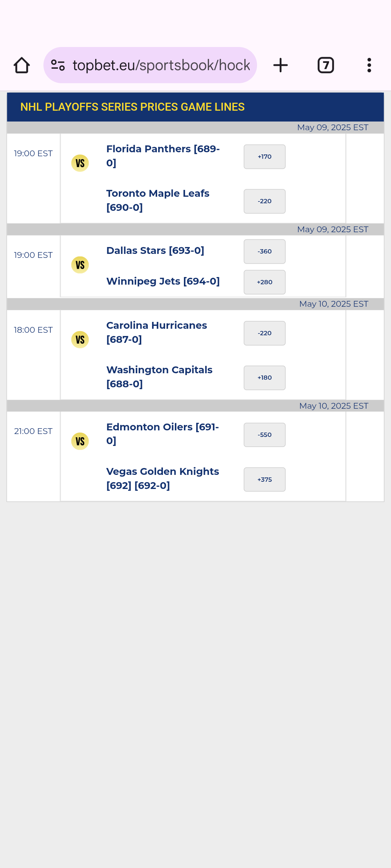Focus the topbet.eu address bar
The height and width of the screenshot is (868, 391).
pyautogui.click(x=161, y=65)
